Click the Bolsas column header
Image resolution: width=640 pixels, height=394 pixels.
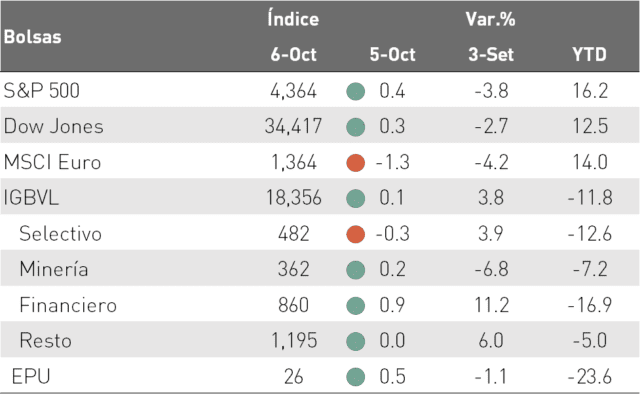click(x=33, y=37)
